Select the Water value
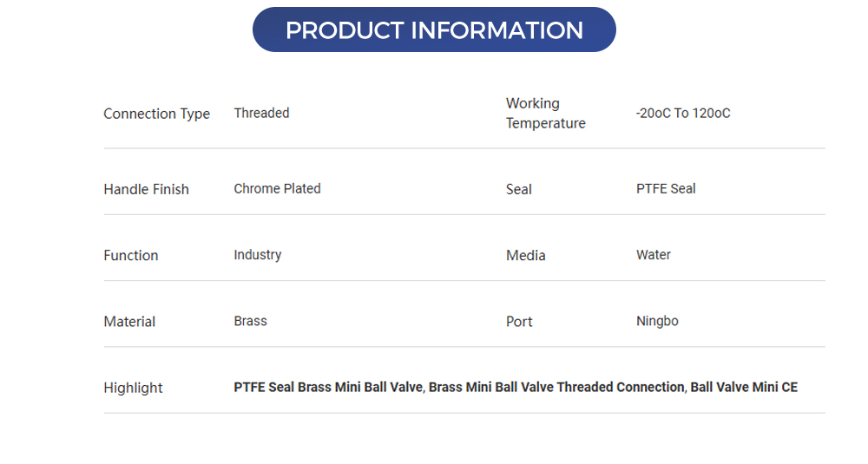This screenshot has width=868, height=464. click(x=653, y=254)
